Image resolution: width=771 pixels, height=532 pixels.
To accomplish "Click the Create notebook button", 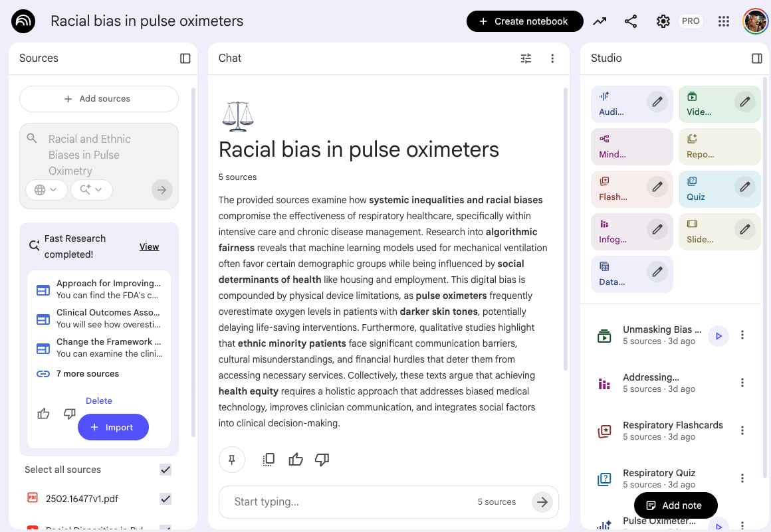I will pyautogui.click(x=524, y=21).
